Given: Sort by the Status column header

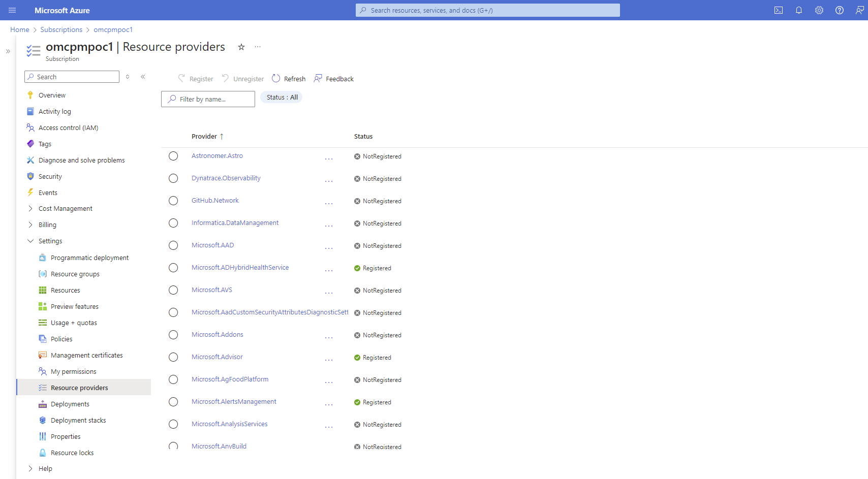Looking at the screenshot, I should coord(363,136).
